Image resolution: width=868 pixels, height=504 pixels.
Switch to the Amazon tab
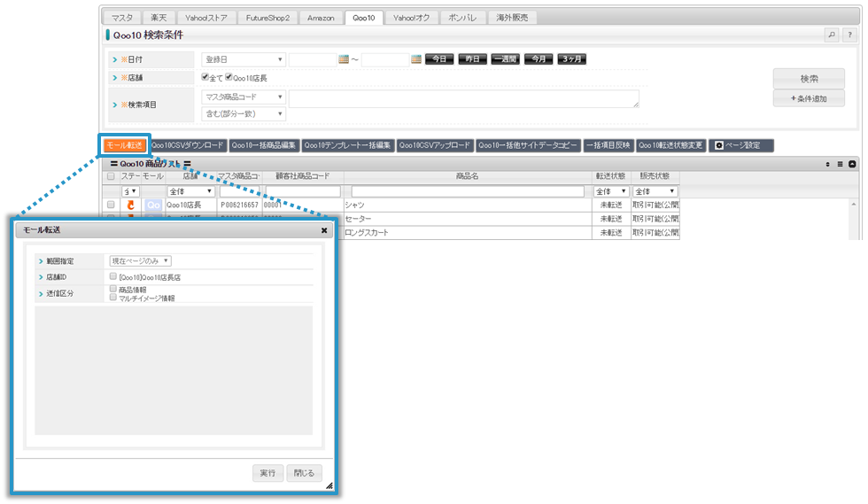[321, 18]
